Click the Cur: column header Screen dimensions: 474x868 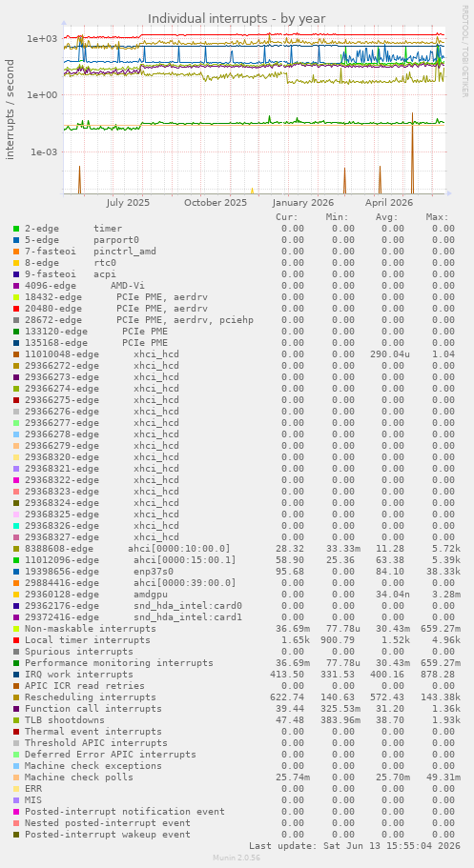287,217
